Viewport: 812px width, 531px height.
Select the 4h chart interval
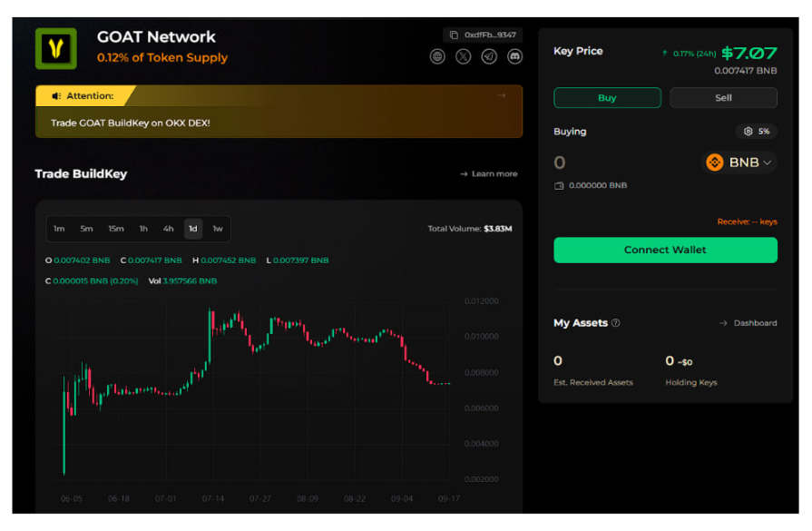coord(169,229)
